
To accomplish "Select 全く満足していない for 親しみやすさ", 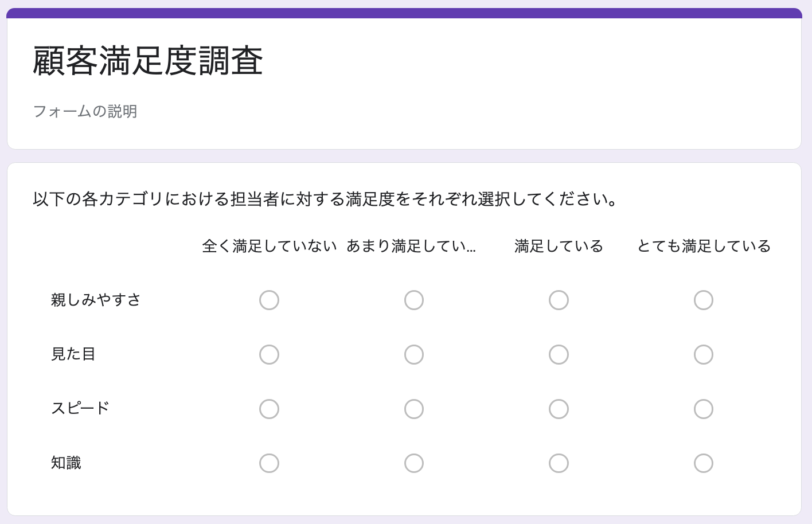I will (269, 300).
